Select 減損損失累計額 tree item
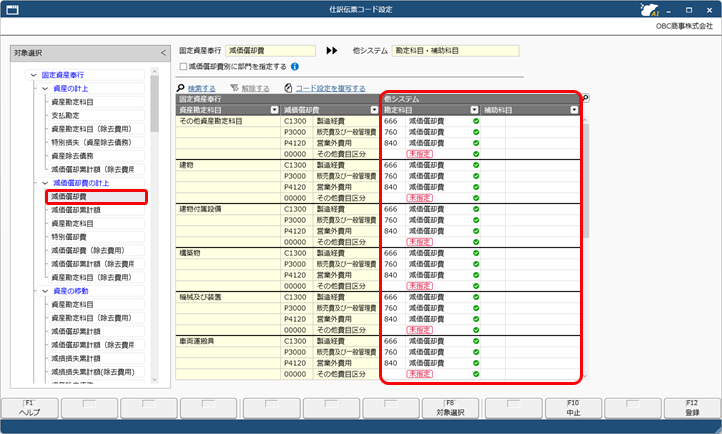This screenshot has height=434, width=722. point(96,359)
